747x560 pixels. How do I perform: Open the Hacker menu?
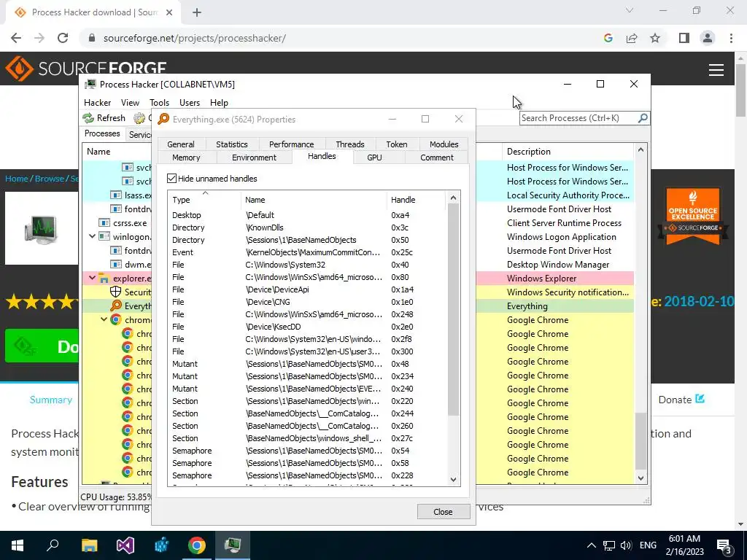[97, 102]
